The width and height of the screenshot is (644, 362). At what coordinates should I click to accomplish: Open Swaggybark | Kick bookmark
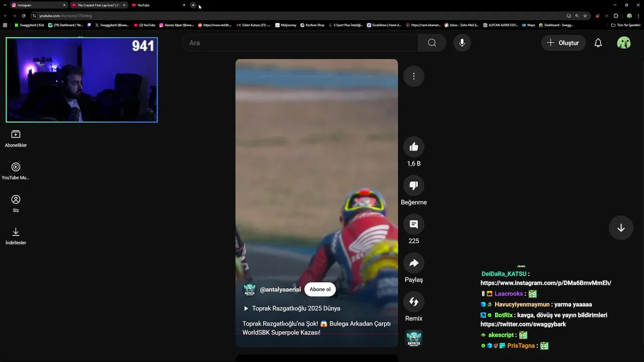tap(30, 25)
